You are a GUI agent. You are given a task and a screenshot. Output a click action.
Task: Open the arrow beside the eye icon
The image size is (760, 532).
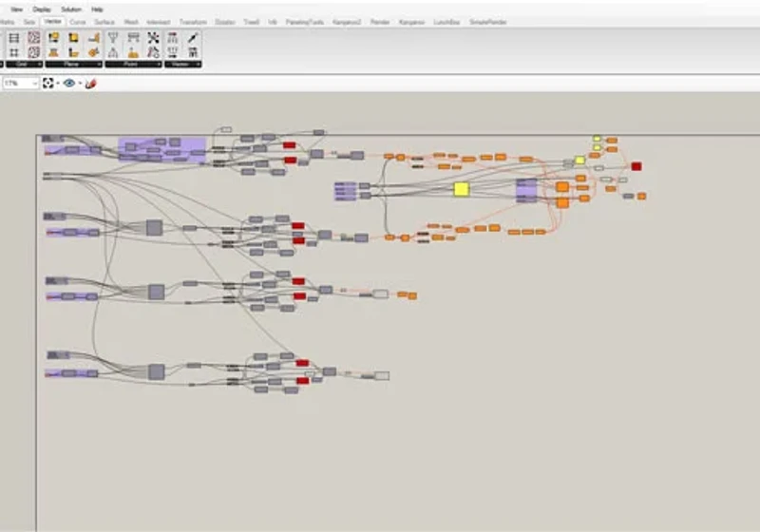[80, 84]
